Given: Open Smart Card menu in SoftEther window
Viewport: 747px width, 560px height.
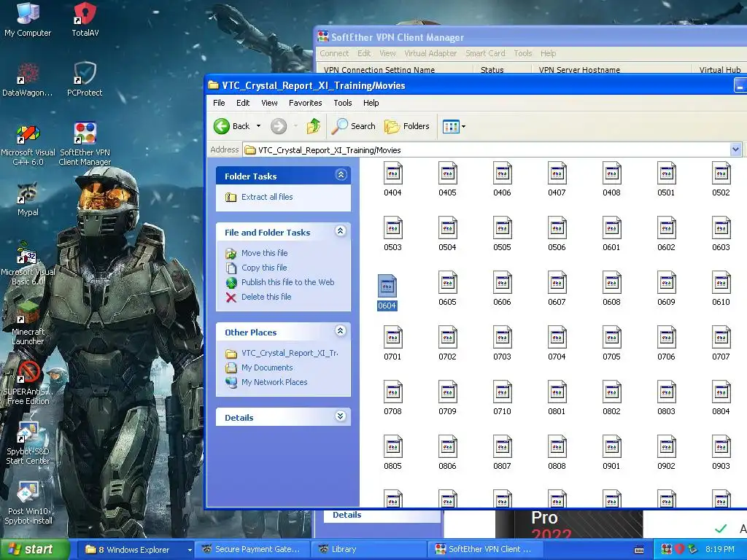Looking at the screenshot, I should click(485, 53).
